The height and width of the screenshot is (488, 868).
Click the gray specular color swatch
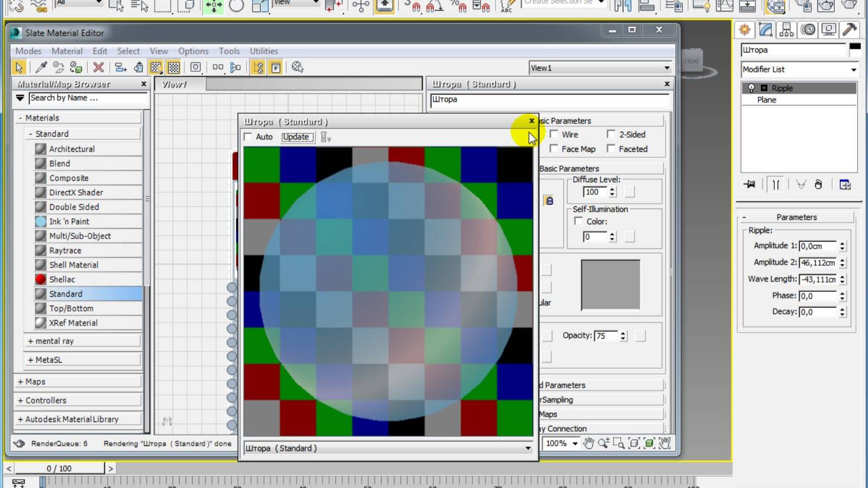tap(610, 285)
